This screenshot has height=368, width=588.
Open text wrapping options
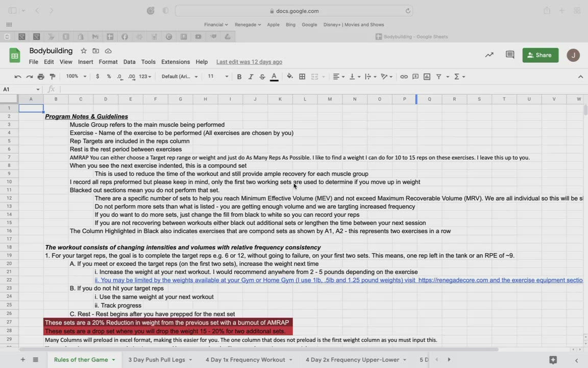[x=370, y=77]
